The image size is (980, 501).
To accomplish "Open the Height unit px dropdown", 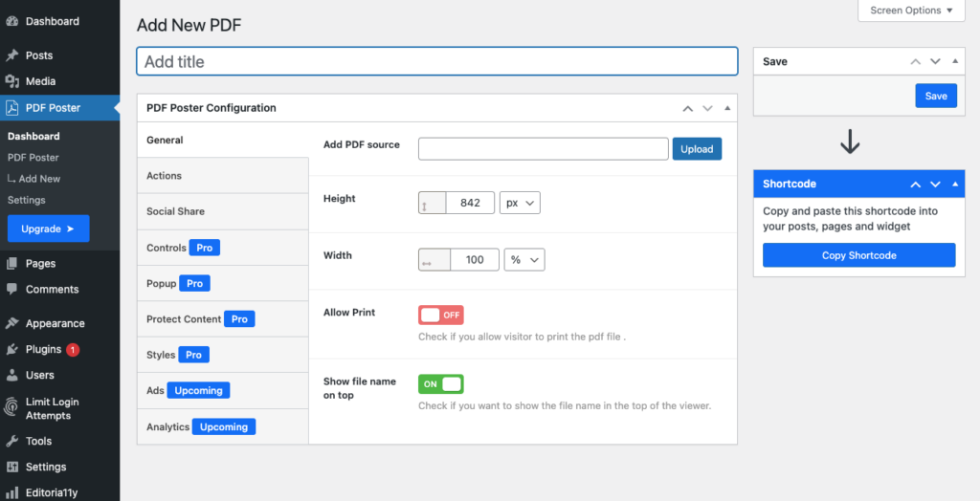I will coord(520,203).
